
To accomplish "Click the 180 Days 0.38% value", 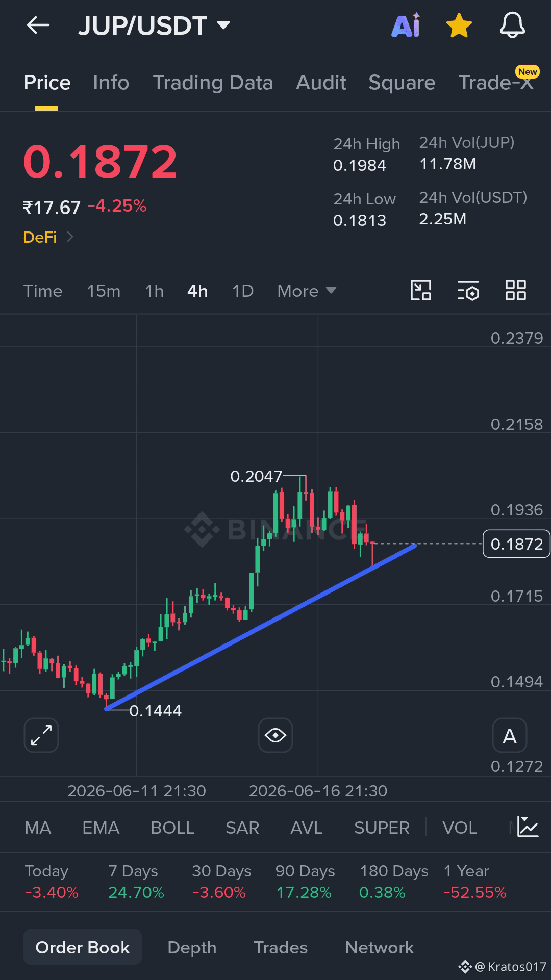I will tap(382, 892).
